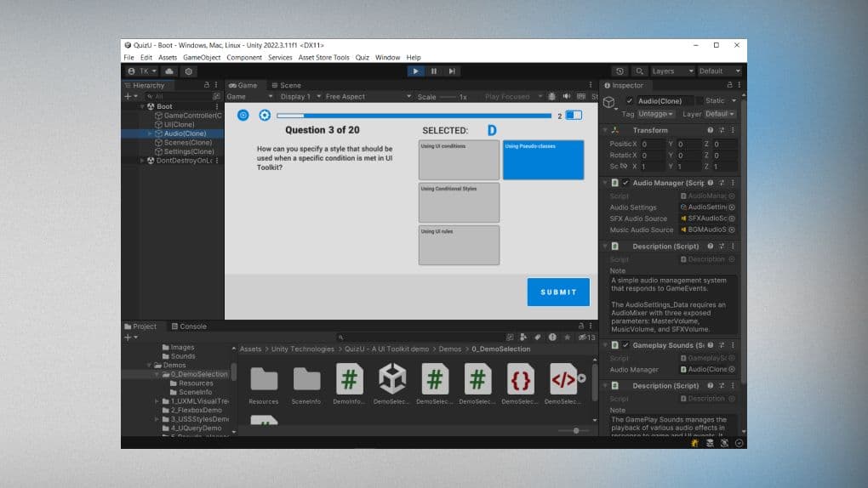Expand the 0_DemoSelection folder tree arrow

(x=157, y=374)
